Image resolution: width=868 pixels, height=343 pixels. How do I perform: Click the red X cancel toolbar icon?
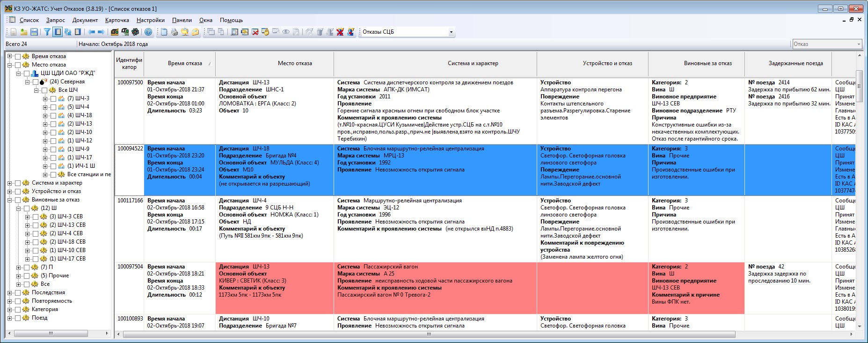click(x=340, y=32)
